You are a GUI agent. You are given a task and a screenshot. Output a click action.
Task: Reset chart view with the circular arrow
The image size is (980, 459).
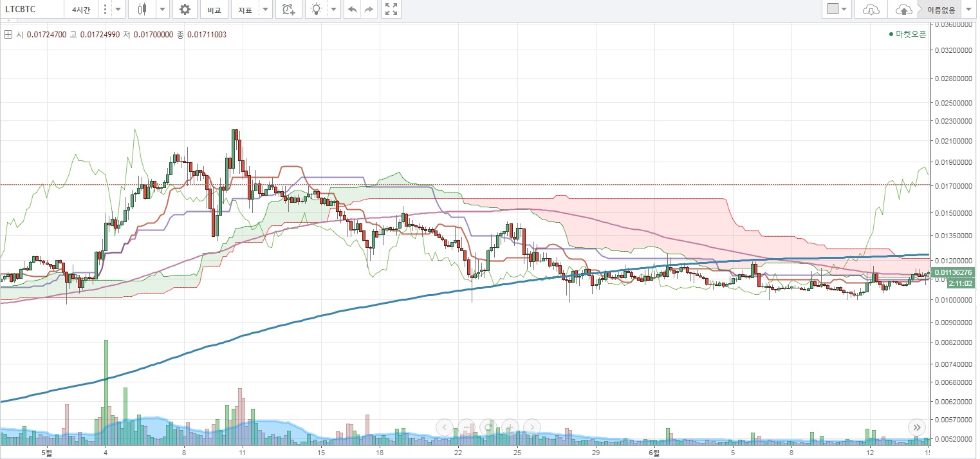(488, 426)
